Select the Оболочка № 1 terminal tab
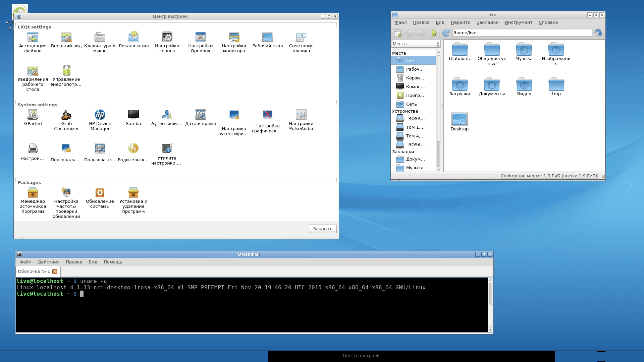The width and height of the screenshot is (644, 362). point(34,271)
